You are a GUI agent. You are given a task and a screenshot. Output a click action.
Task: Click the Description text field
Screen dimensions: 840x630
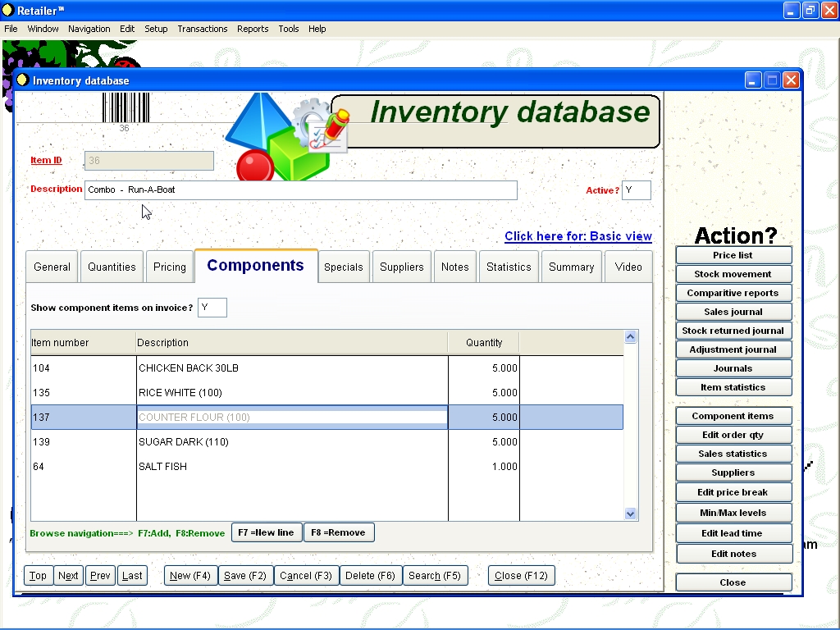[300, 189]
